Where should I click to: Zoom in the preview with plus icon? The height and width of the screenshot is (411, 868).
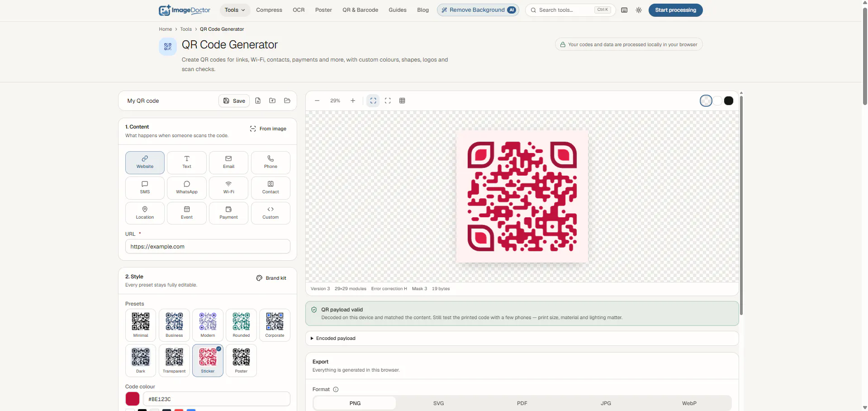[x=353, y=100]
